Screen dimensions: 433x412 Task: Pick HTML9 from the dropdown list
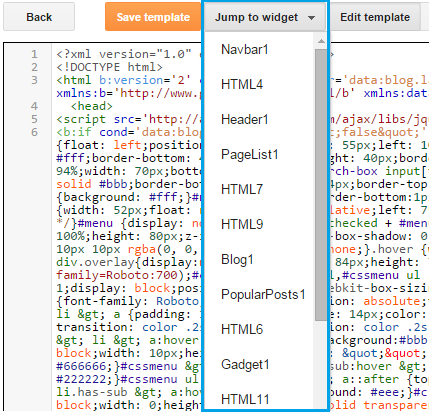click(242, 224)
